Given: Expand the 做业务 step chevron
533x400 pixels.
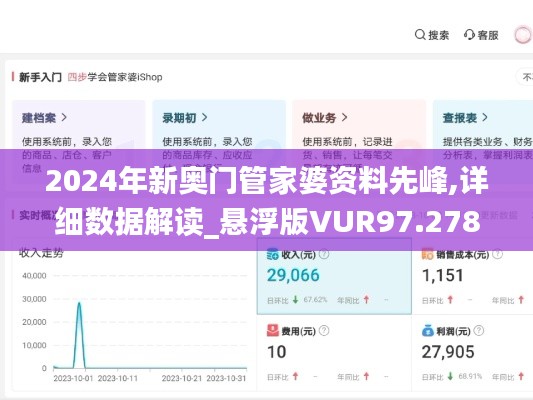Looking at the screenshot, I should pyautogui.click(x=344, y=118).
